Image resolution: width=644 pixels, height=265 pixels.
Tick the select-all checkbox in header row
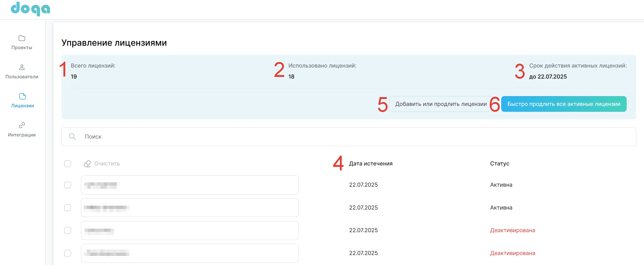pyautogui.click(x=68, y=163)
